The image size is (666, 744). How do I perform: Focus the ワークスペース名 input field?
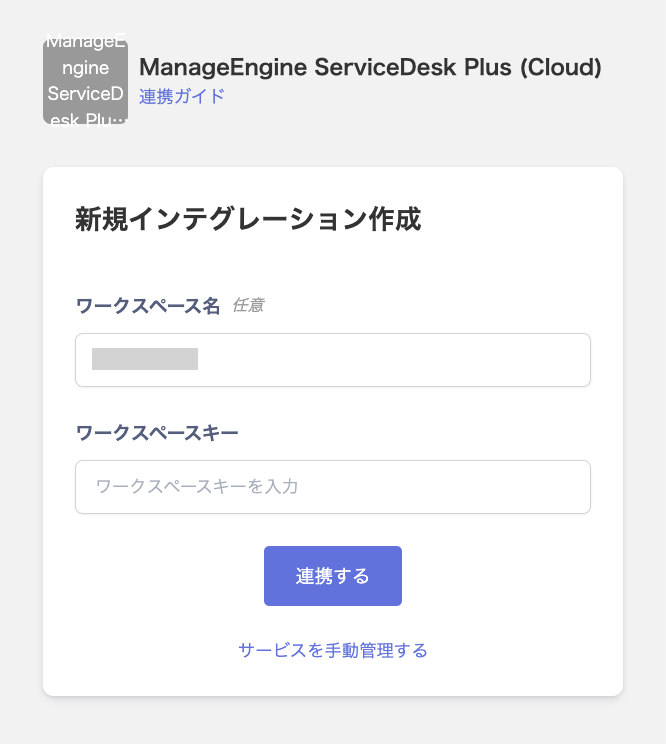point(333,360)
